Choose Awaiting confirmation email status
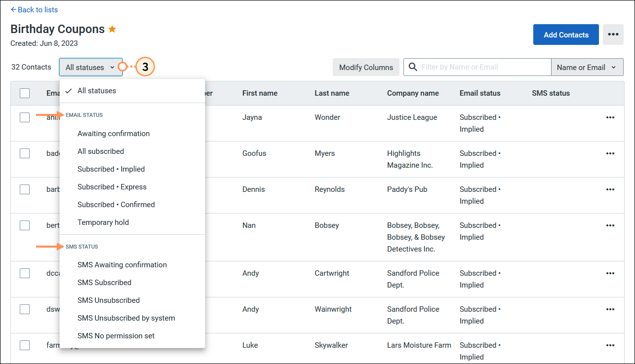Screen dimensions: 635x364 [x=132, y=134]
